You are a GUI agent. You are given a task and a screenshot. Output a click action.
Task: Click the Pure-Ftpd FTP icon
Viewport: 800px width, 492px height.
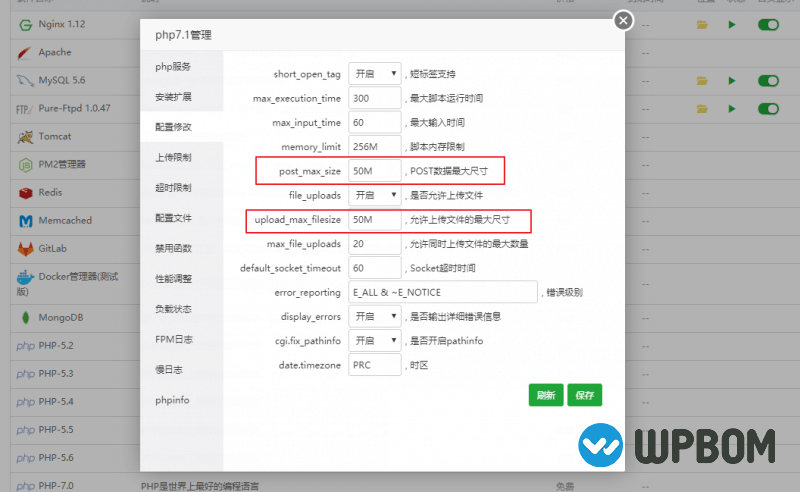tap(24, 109)
